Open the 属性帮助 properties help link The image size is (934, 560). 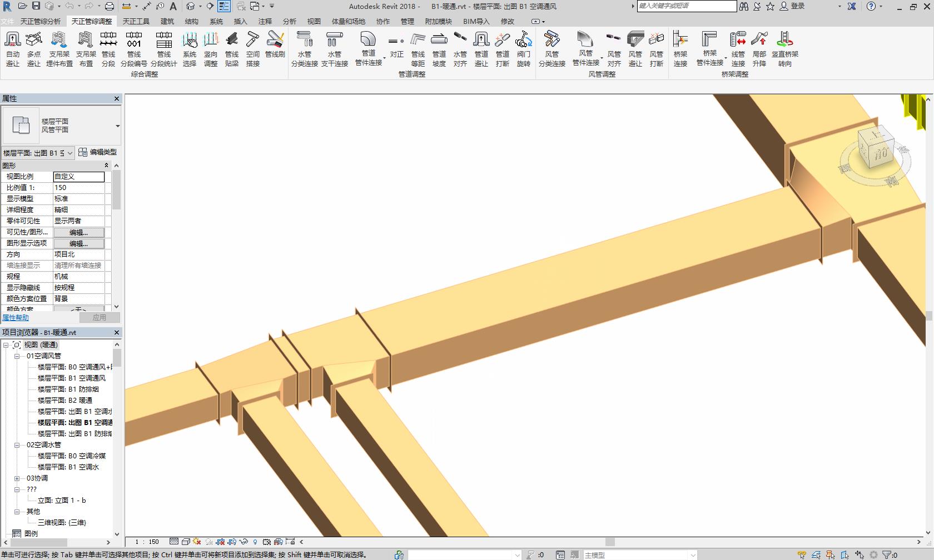[x=16, y=318]
